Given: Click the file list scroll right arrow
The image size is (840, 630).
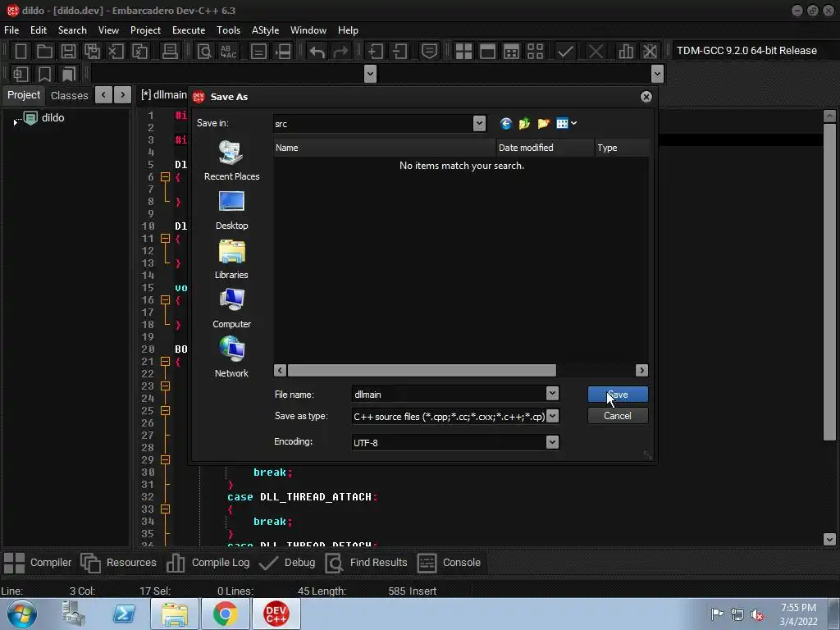Looking at the screenshot, I should pyautogui.click(x=641, y=370).
